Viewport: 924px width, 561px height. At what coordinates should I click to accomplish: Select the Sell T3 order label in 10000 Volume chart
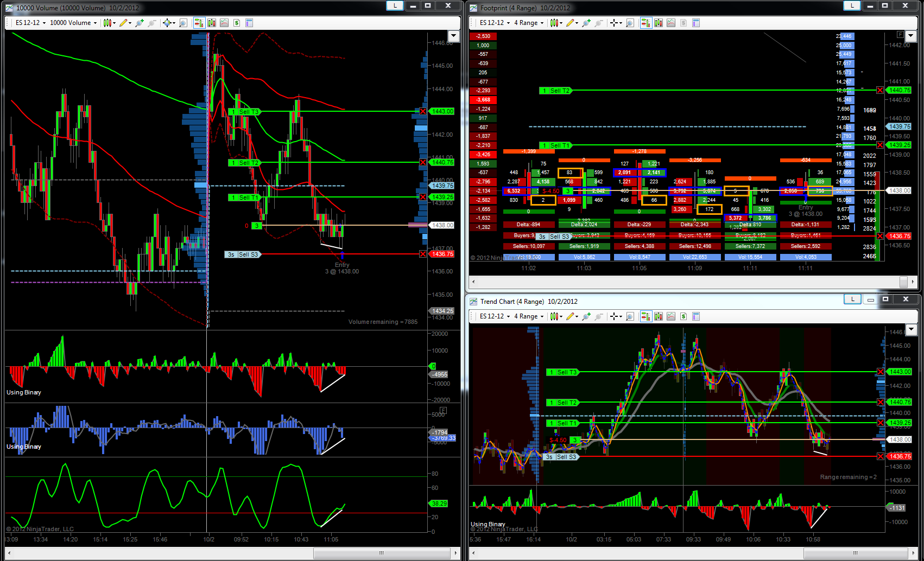click(x=245, y=112)
